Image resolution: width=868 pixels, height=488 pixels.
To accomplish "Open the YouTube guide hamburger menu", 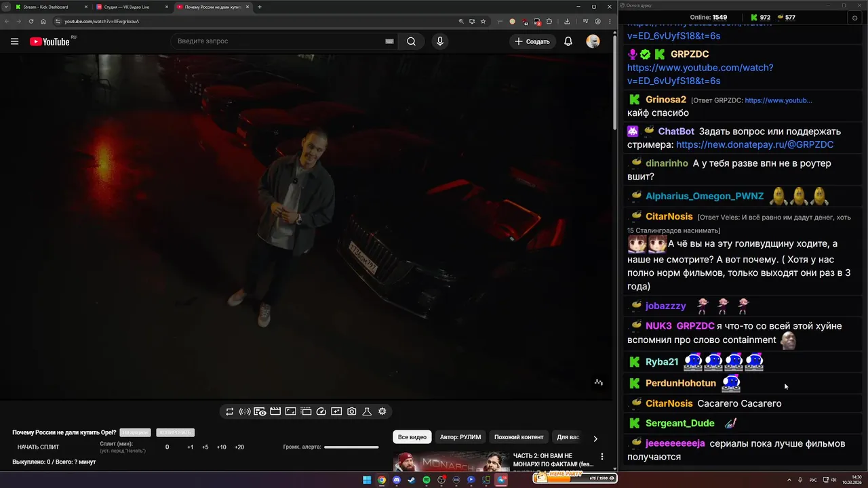I will pos(14,41).
